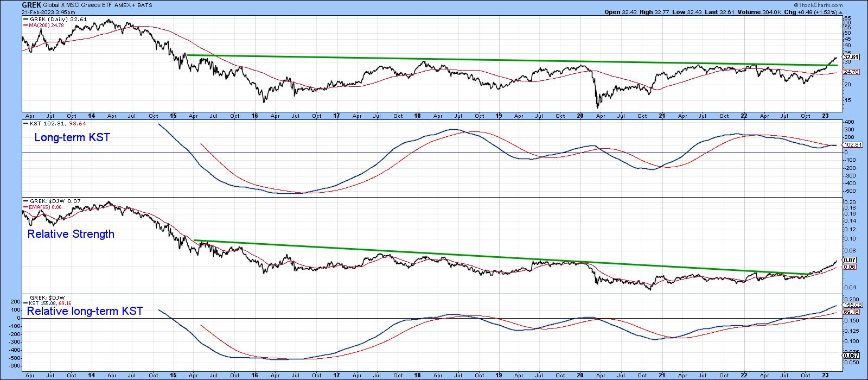
Task: Click the 0.067 boxed axis label
Action: point(851,355)
